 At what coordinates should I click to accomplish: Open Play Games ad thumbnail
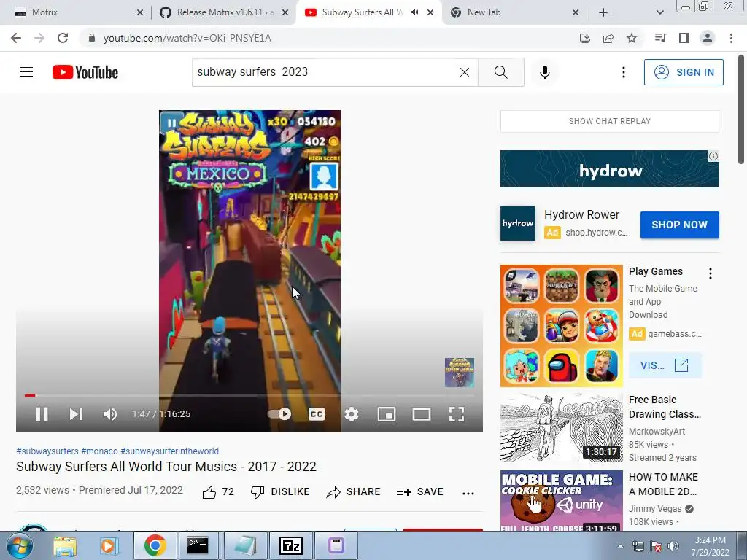tap(561, 326)
